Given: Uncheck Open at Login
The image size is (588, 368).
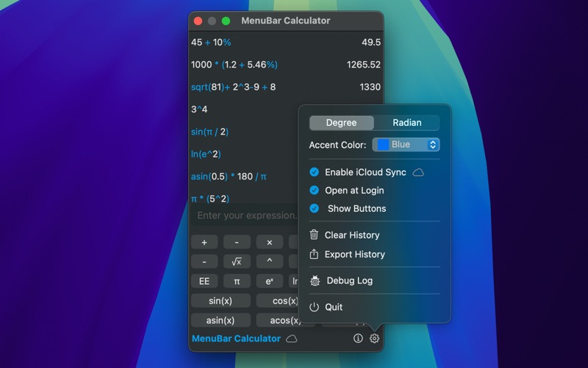Looking at the screenshot, I should pos(315,190).
